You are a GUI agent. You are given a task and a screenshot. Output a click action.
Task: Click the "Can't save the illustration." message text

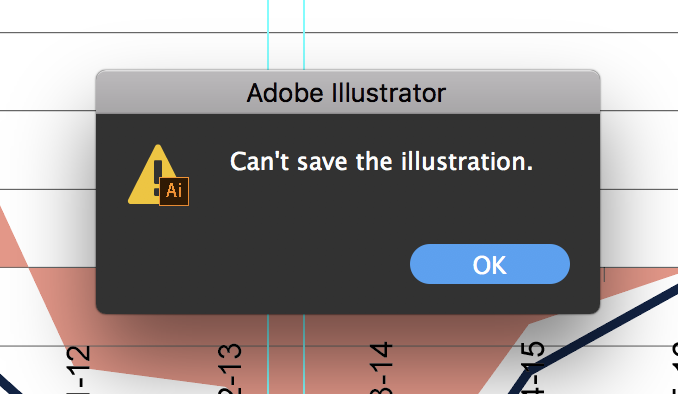[381, 162]
